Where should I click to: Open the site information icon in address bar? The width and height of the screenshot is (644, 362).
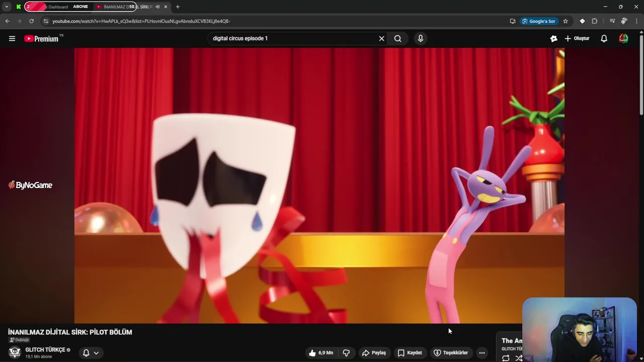[x=46, y=21]
